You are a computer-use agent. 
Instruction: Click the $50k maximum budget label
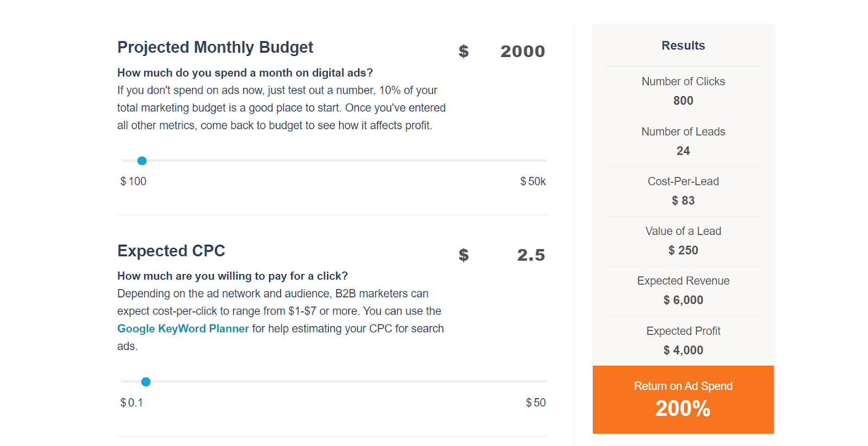click(x=533, y=181)
